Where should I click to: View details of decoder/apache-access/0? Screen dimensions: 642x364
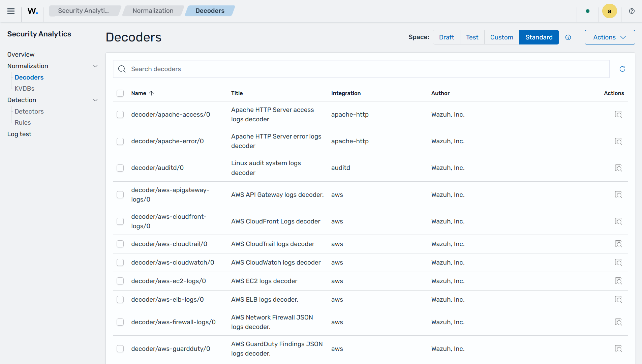point(618,115)
